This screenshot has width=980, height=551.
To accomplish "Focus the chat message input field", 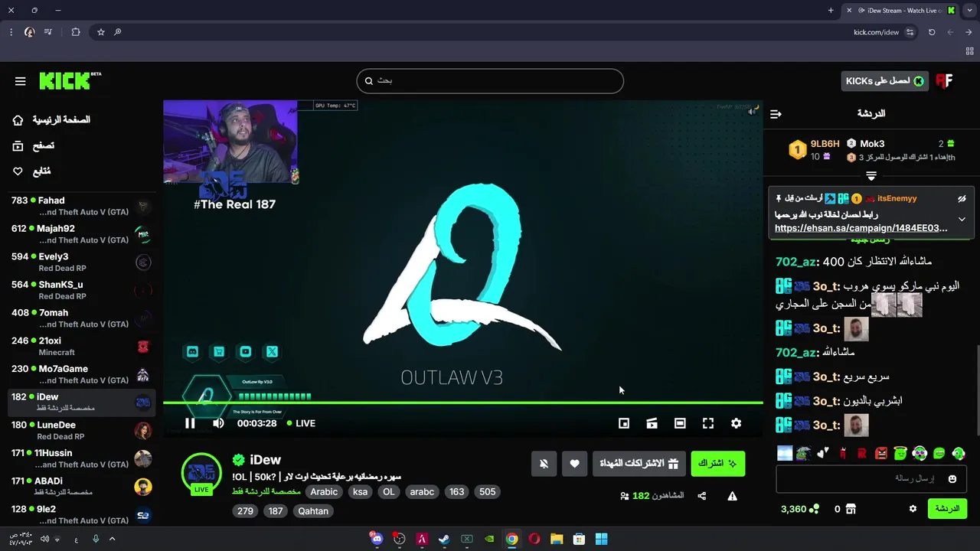I will 871,479.
